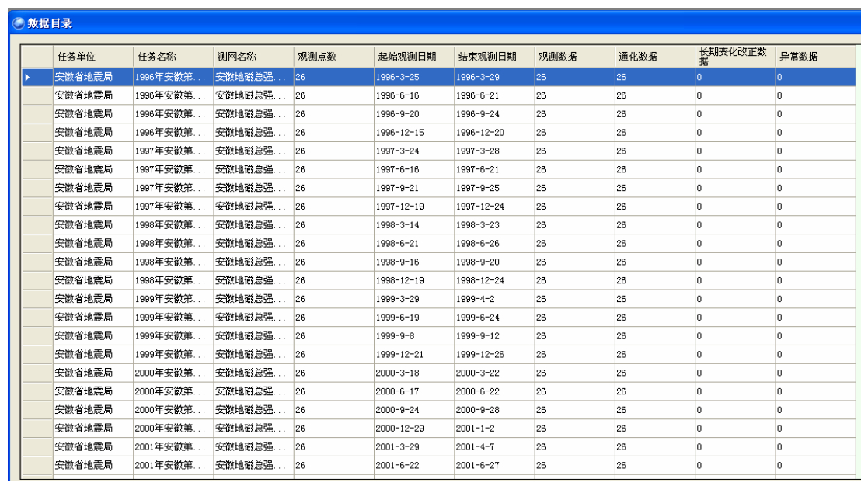868x486 pixels.
Task: Select 测网名称 cell in row ending 1998-12-24
Action: tap(253, 281)
